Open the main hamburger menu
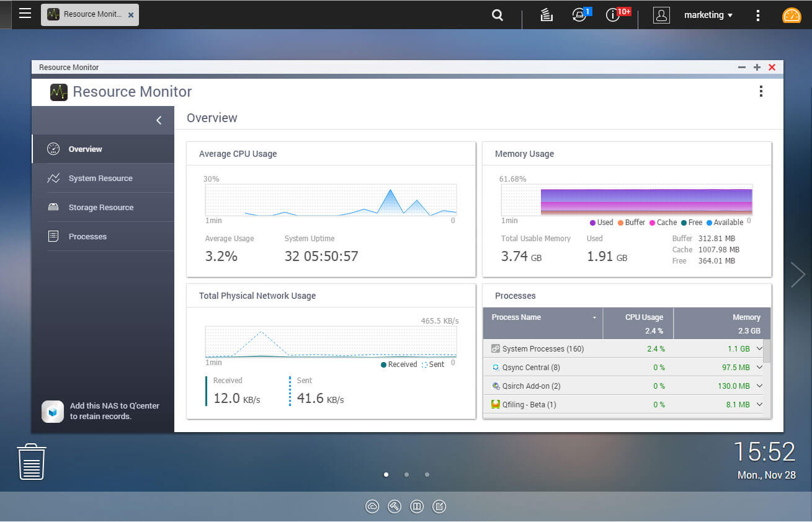 25,14
